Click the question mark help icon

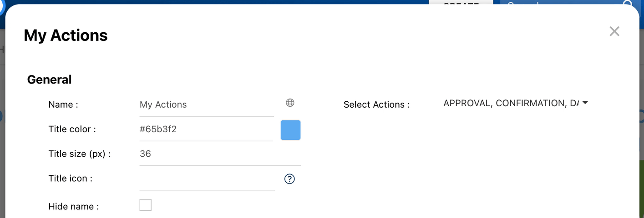pyautogui.click(x=289, y=179)
